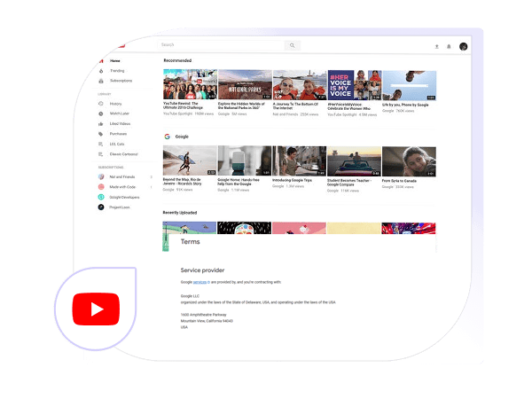The height and width of the screenshot is (399, 532).
Task: Open first Recently Uploaded landscape thumbnail
Action: [x=190, y=228]
